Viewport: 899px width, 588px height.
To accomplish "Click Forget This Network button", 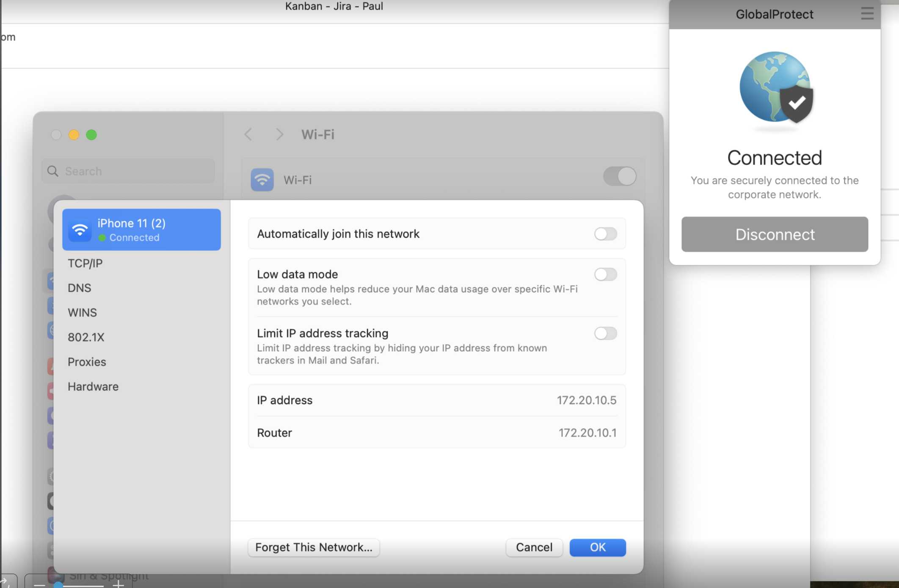I will tap(314, 547).
